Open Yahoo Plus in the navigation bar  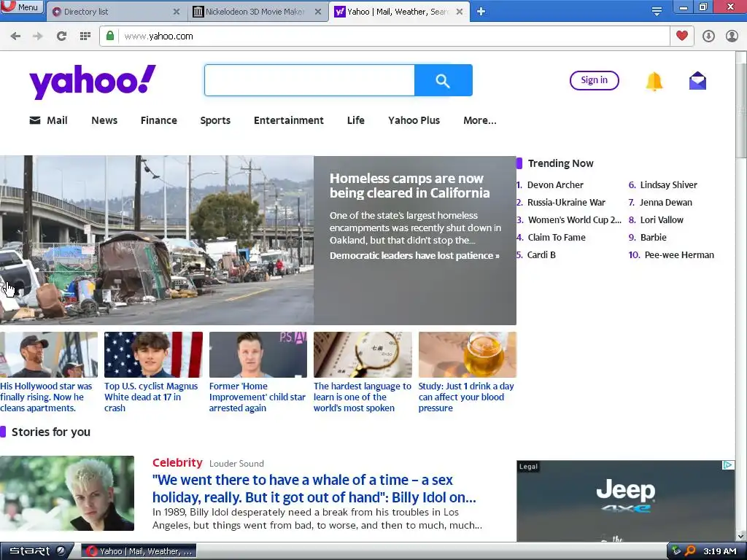414,120
